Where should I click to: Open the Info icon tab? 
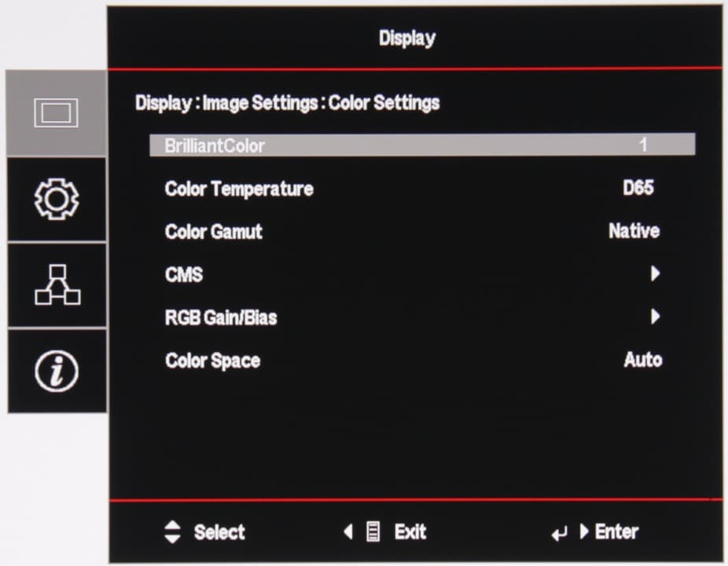pos(57,371)
